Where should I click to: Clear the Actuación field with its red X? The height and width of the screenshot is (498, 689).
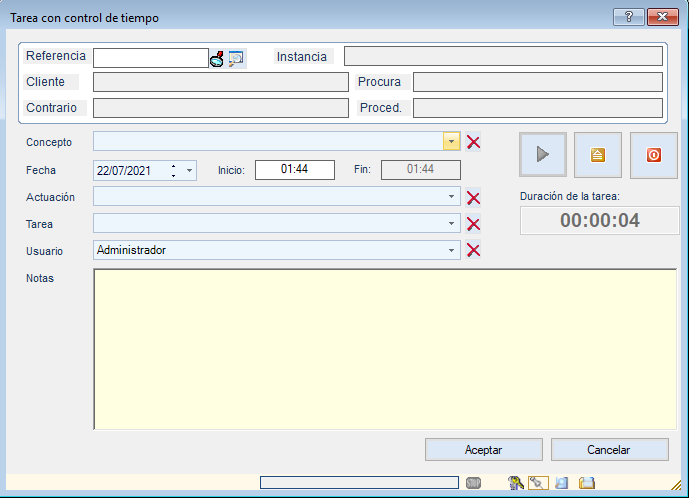pyautogui.click(x=474, y=198)
